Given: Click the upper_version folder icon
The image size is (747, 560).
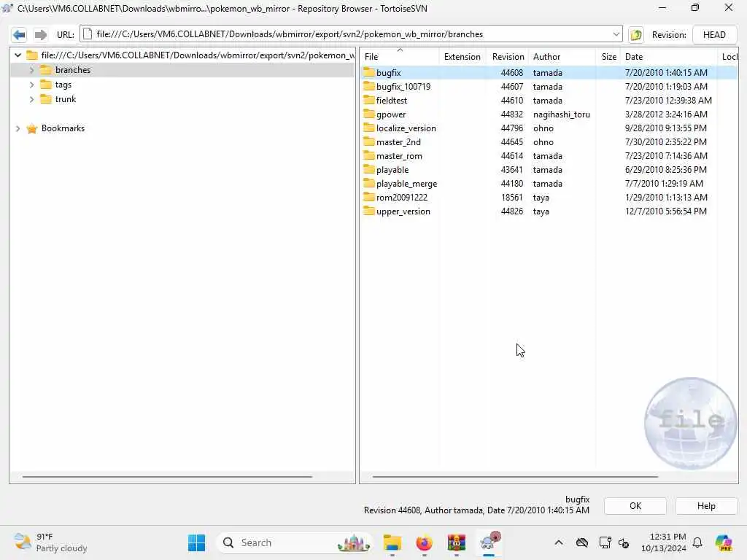Looking at the screenshot, I should (368, 211).
